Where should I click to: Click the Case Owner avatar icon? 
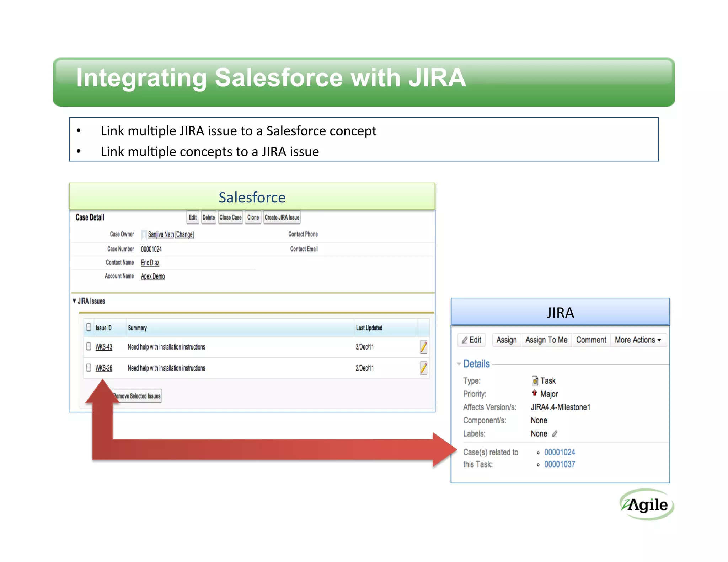144,234
